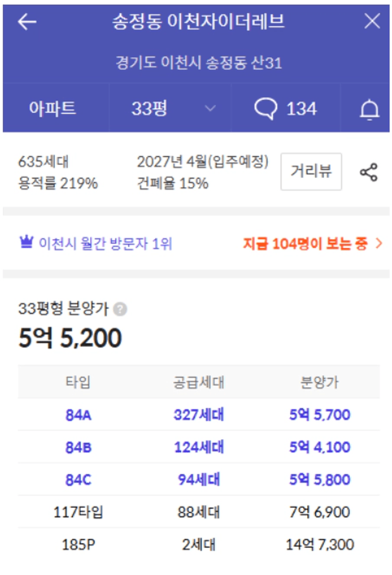This screenshot has width=392, height=575.
Task: Click the 2027년 4월(입주예정) move-in date
Action: click(203, 162)
